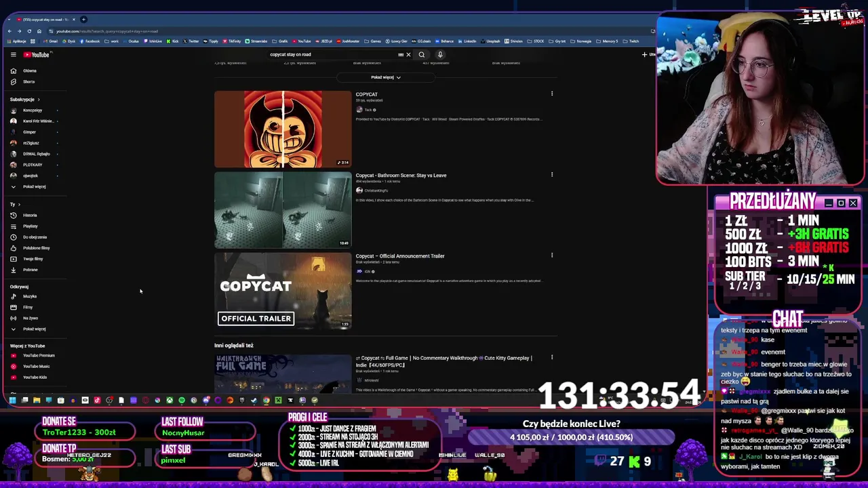Image resolution: width=868 pixels, height=488 pixels.
Task: Open YouTube Music link
Action: (x=36, y=366)
